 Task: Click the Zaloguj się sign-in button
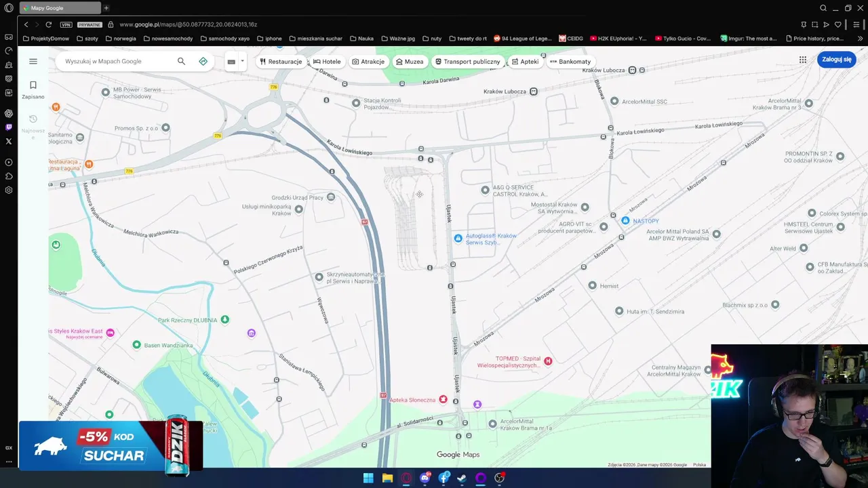(x=837, y=60)
